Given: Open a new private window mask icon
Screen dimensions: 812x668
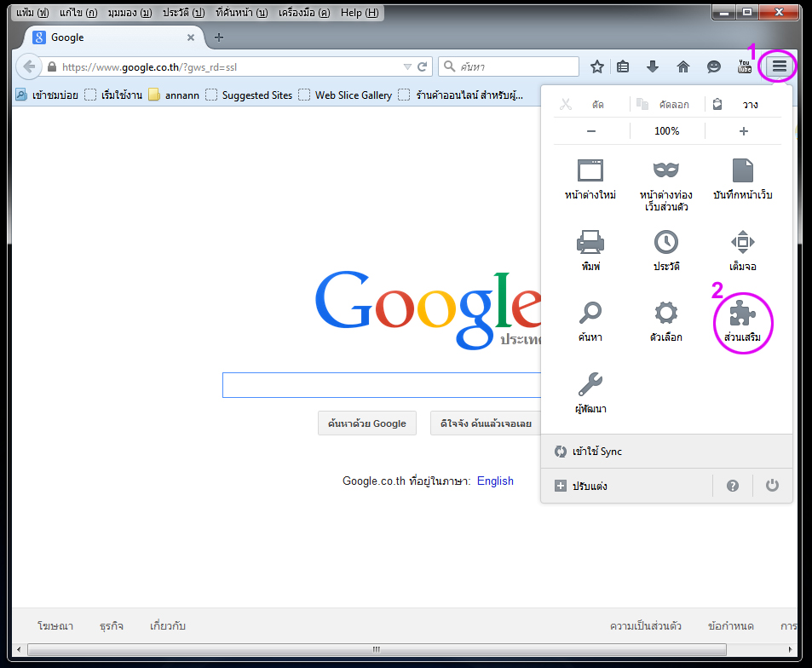Looking at the screenshot, I should [665, 170].
